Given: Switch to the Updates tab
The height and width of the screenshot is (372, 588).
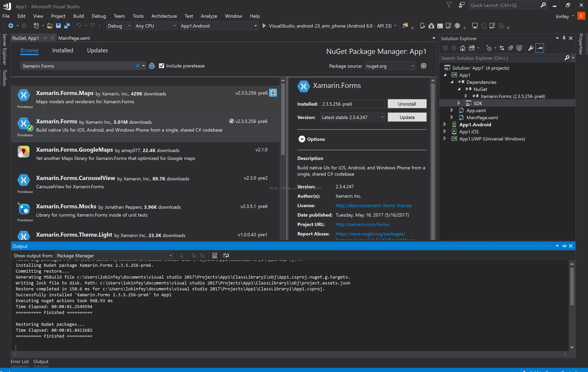Looking at the screenshot, I should click(x=97, y=50).
